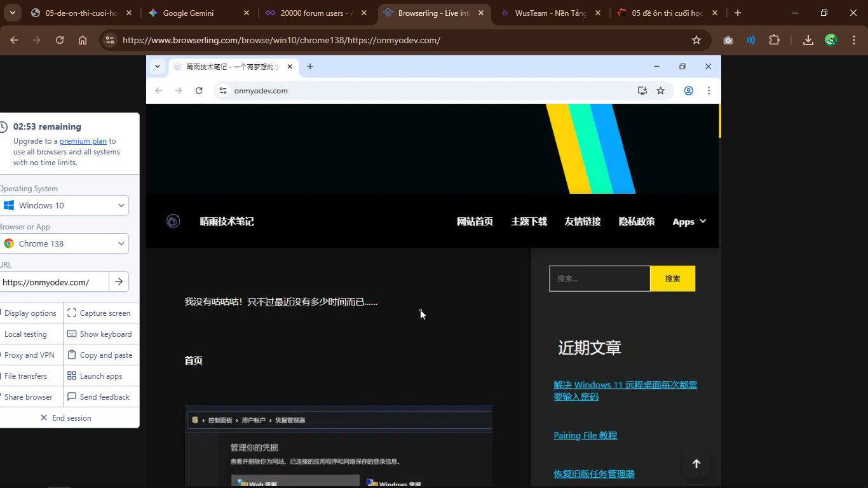Viewport: 868px width, 488px height.
Task: Bookmark page with outer star icon
Action: pyautogui.click(x=696, y=40)
